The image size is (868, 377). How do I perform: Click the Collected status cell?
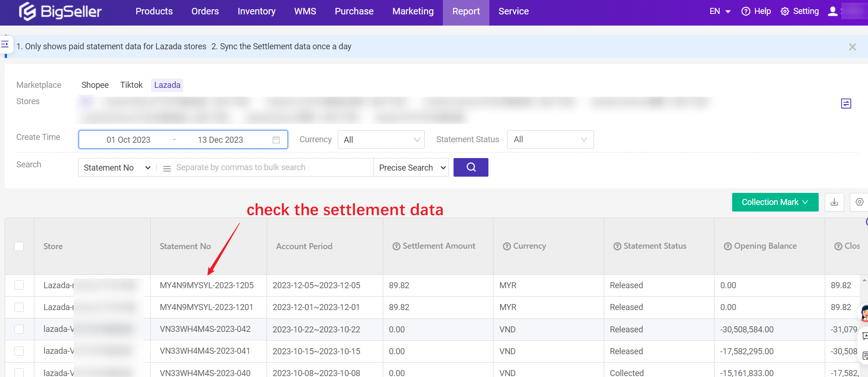pyautogui.click(x=627, y=373)
